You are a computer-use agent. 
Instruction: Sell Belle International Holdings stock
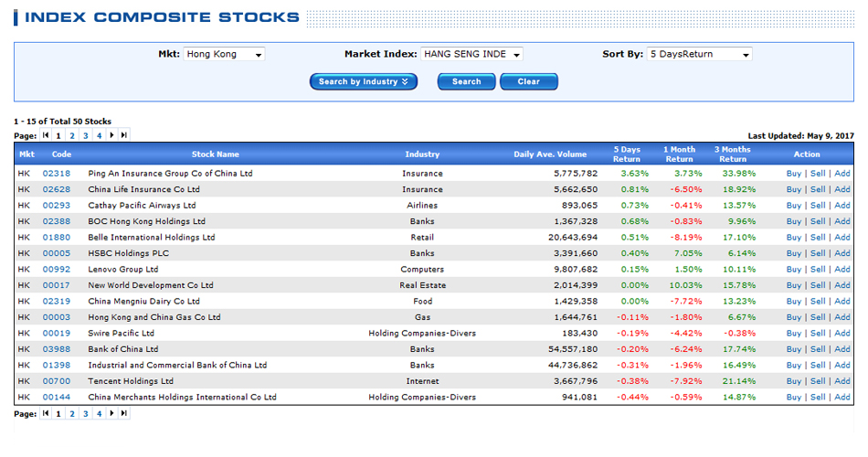pyautogui.click(x=818, y=238)
